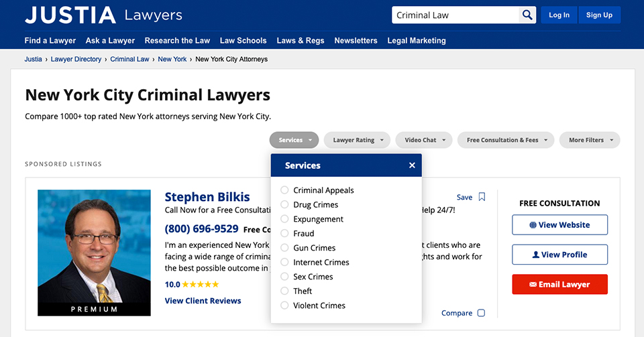Click the search magnifier icon
Screen dimensions: 644x337
coord(527,15)
